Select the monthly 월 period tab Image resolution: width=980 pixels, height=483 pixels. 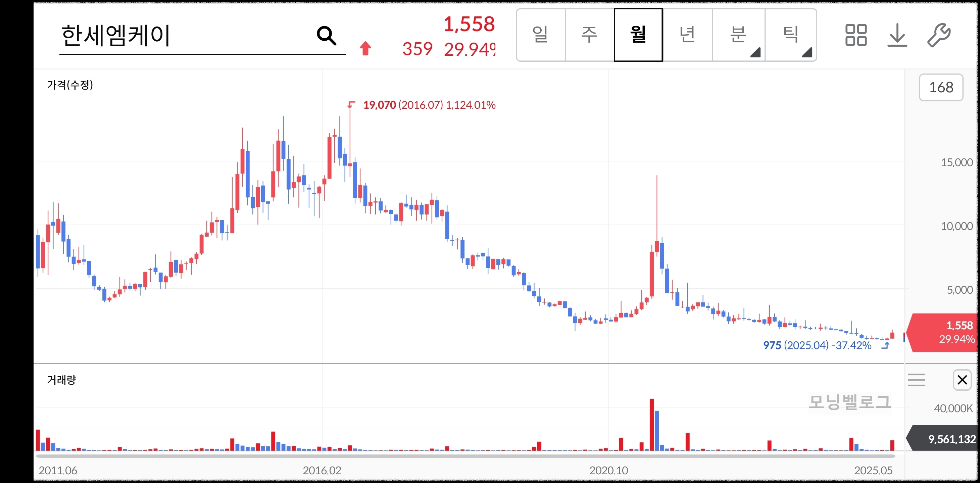click(x=638, y=35)
